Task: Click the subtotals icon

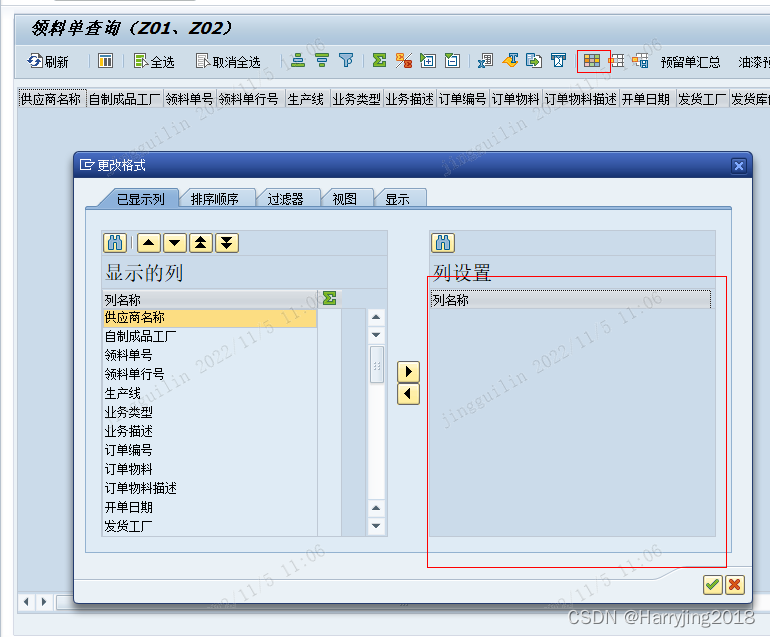Action: click(x=404, y=60)
